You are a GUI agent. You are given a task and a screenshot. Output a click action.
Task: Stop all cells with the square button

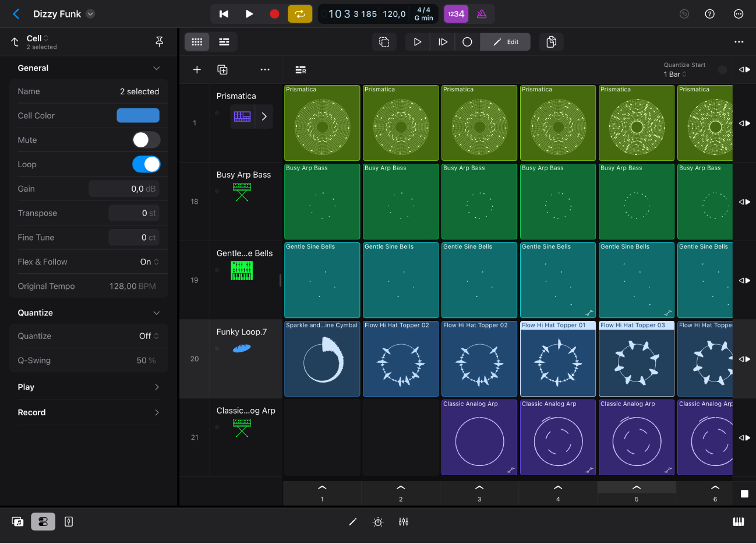tap(744, 493)
